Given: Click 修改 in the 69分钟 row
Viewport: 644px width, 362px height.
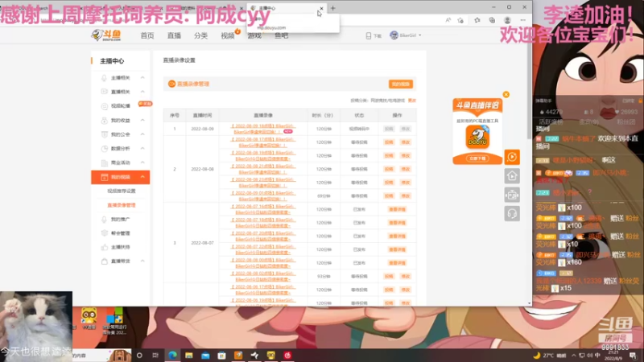Looking at the screenshot, I should [x=406, y=195].
